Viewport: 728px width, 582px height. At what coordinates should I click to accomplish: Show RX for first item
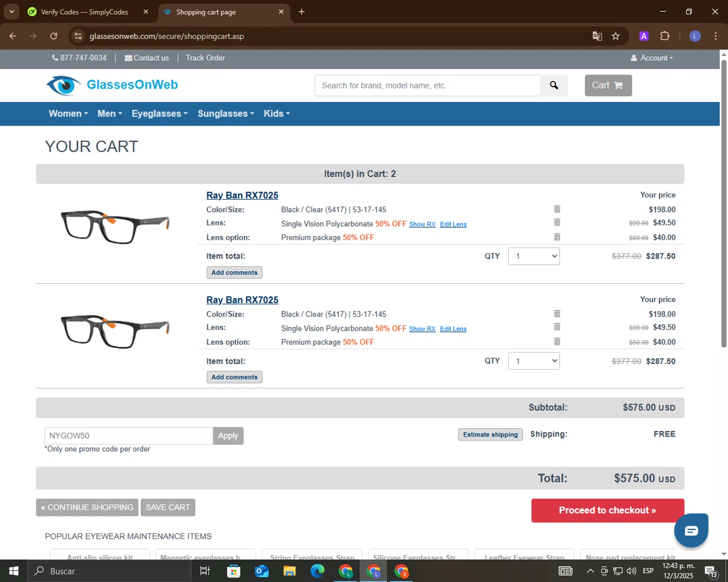pyautogui.click(x=422, y=224)
